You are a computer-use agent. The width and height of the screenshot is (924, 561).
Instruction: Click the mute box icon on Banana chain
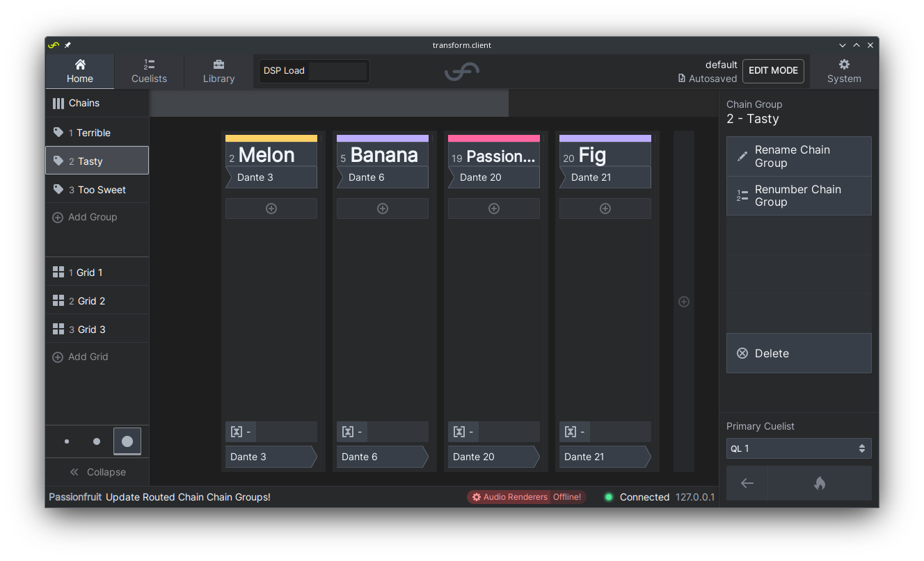pos(348,432)
